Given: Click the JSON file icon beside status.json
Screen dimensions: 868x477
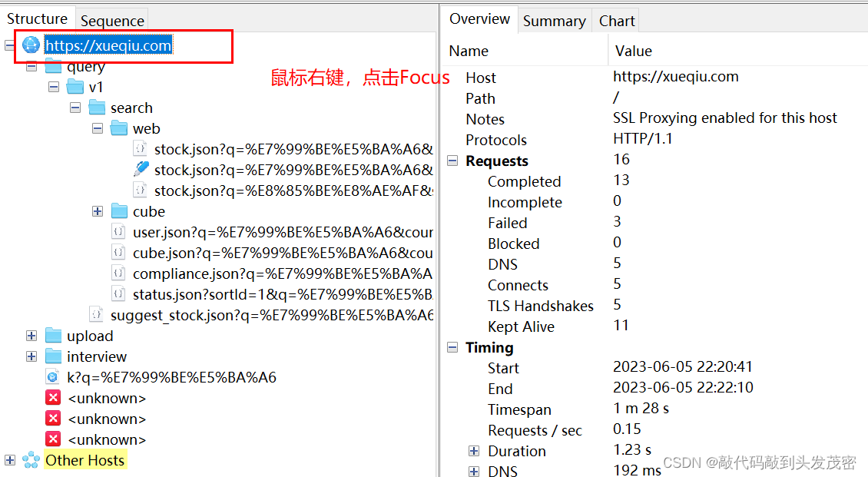Looking at the screenshot, I should click(x=118, y=294).
